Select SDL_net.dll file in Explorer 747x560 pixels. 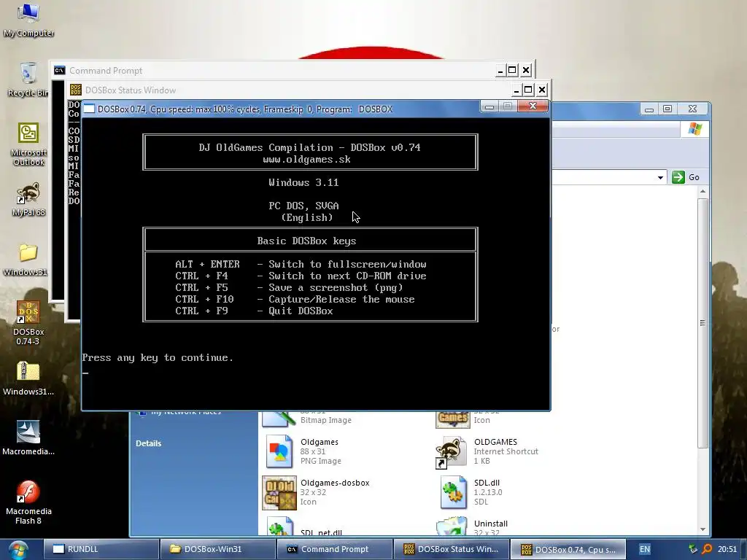click(x=321, y=533)
